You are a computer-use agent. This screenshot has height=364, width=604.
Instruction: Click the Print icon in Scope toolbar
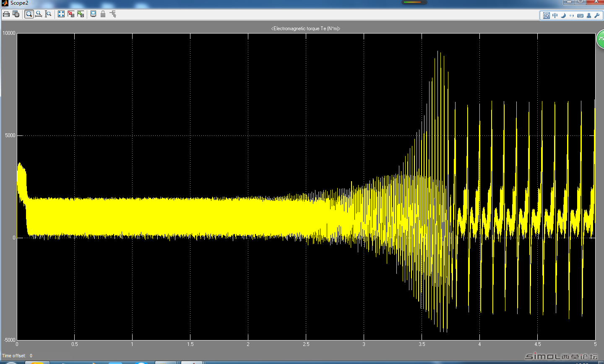coord(6,14)
